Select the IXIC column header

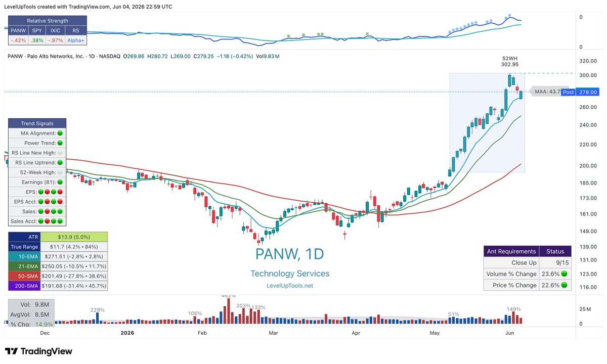(55, 31)
